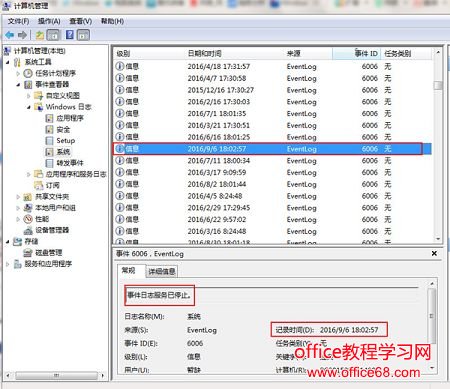Expand the 自定义视图 tree arrow
This screenshot has width=450, height=389.
click(x=28, y=96)
